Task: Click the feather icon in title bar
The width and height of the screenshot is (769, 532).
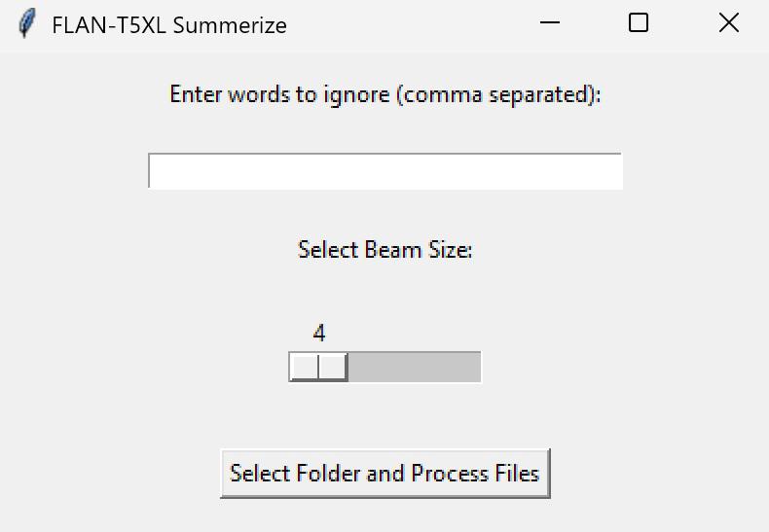Action: (27, 23)
